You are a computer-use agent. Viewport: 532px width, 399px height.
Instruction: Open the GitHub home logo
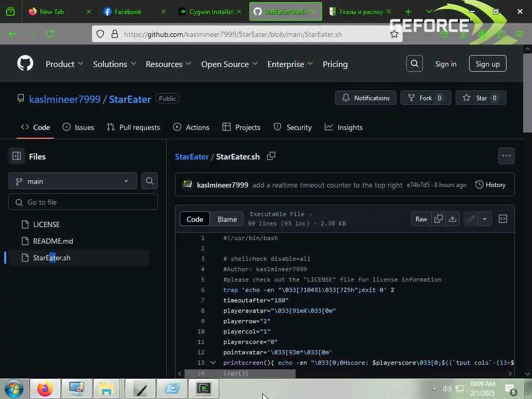point(25,63)
